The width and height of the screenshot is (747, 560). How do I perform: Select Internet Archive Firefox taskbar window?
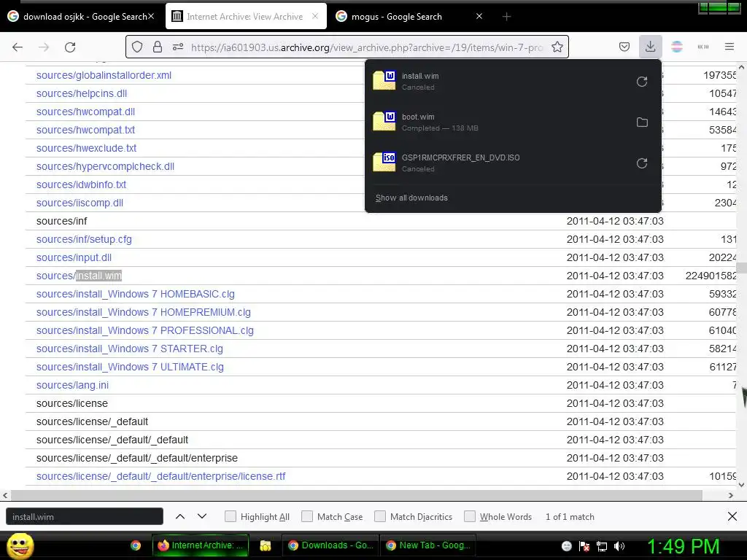tap(200, 545)
